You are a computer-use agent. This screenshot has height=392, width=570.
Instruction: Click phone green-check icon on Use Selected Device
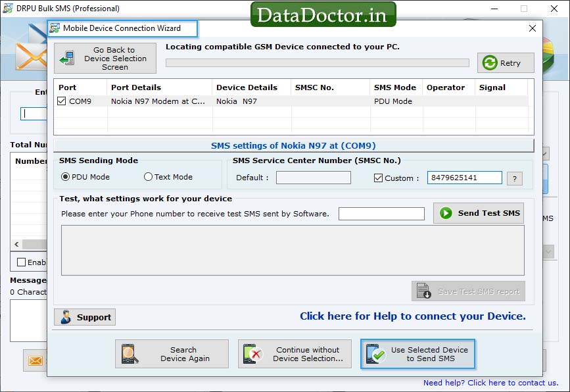click(375, 354)
